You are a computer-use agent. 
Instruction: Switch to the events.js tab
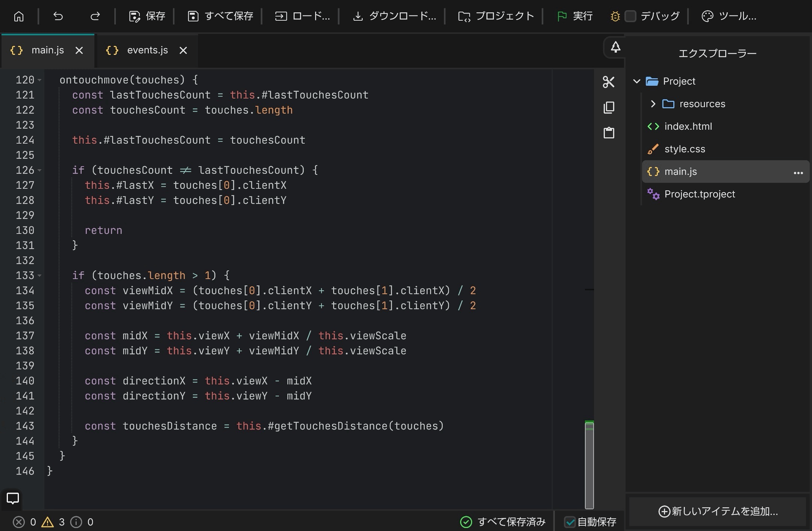click(147, 50)
